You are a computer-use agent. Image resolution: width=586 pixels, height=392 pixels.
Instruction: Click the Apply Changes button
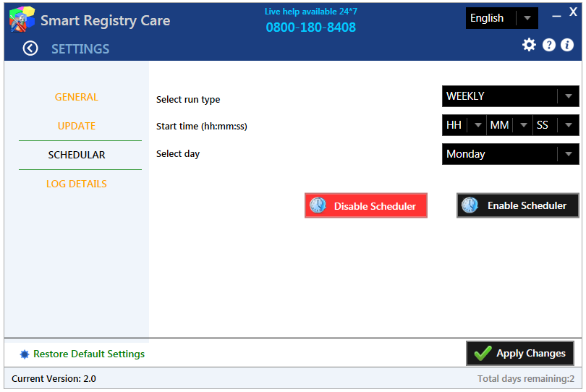click(x=520, y=353)
